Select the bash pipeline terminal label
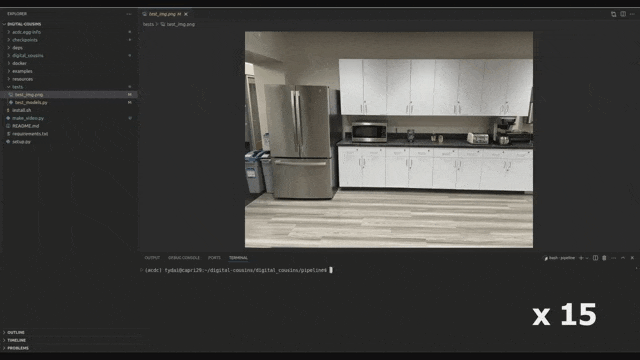The width and height of the screenshot is (640, 360). tap(559, 258)
